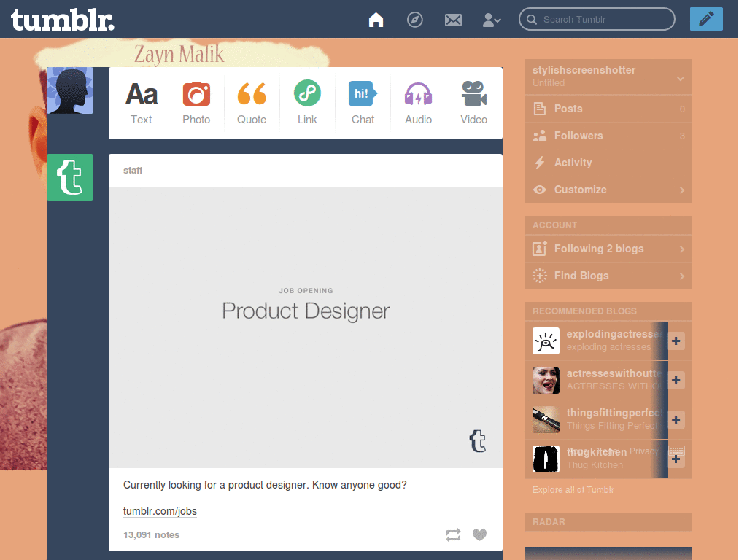The width and height of the screenshot is (747, 560).
Task: Open Posts in sidebar
Action: point(608,109)
